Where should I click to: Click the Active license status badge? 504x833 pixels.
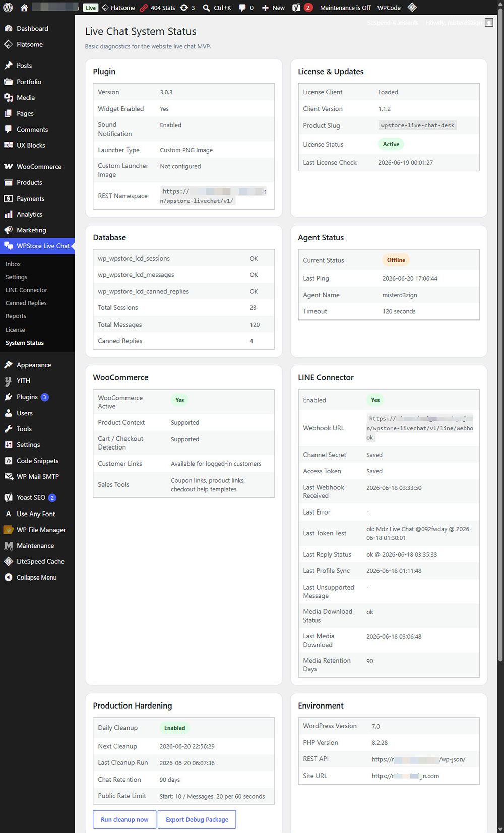pyautogui.click(x=391, y=144)
